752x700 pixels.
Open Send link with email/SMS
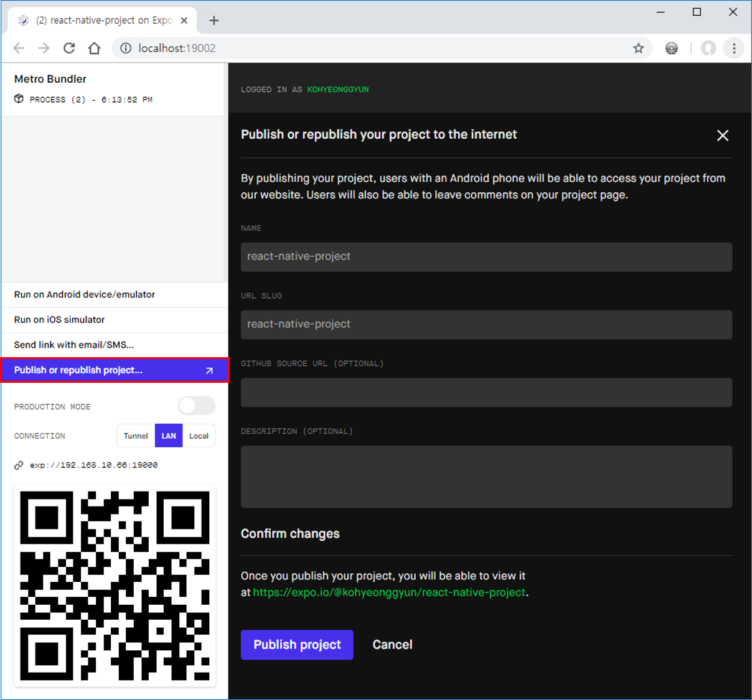(x=114, y=345)
